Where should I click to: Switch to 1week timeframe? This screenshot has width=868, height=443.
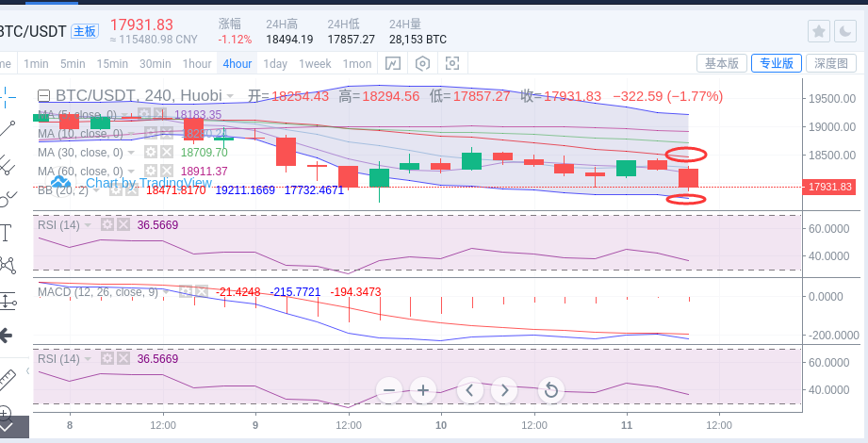[315, 64]
